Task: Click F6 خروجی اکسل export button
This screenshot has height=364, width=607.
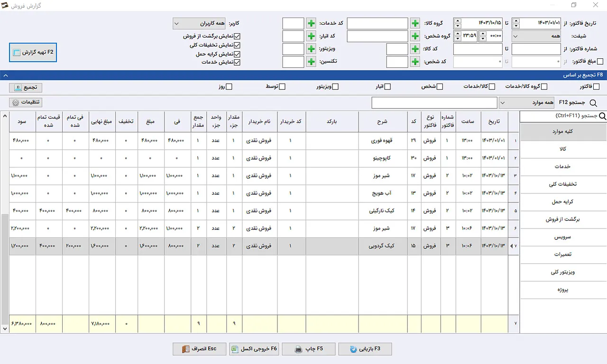Action: pos(254,349)
